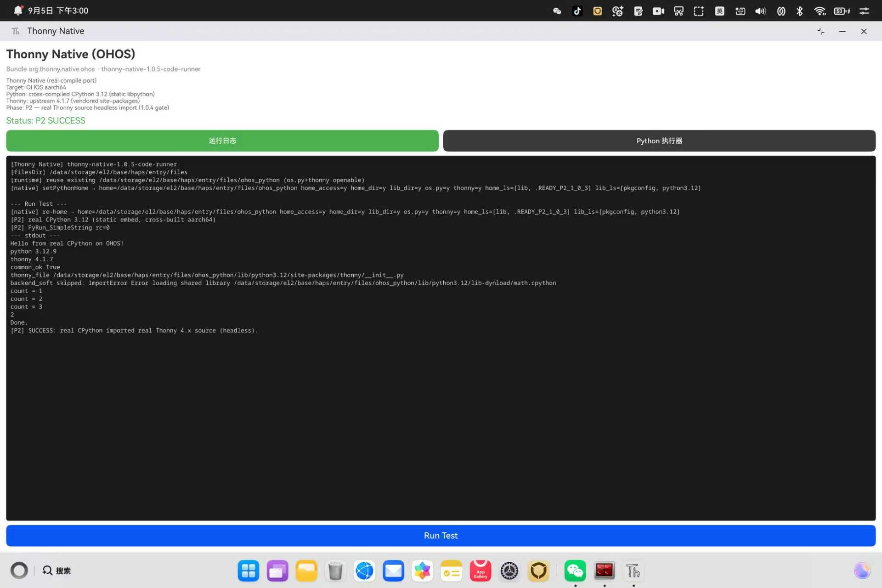Viewport: 882px width, 588px height.
Task: Switch to WeChat in the dock
Action: click(575, 571)
